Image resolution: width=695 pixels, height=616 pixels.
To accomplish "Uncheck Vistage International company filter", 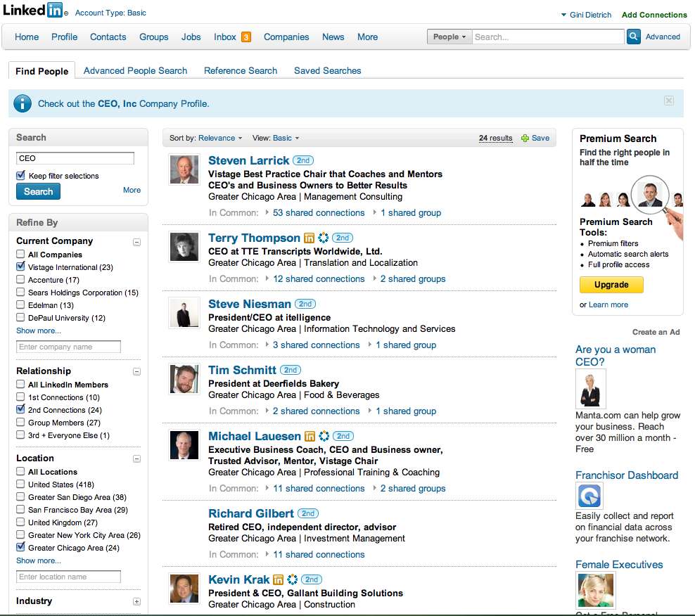I will tap(21, 267).
